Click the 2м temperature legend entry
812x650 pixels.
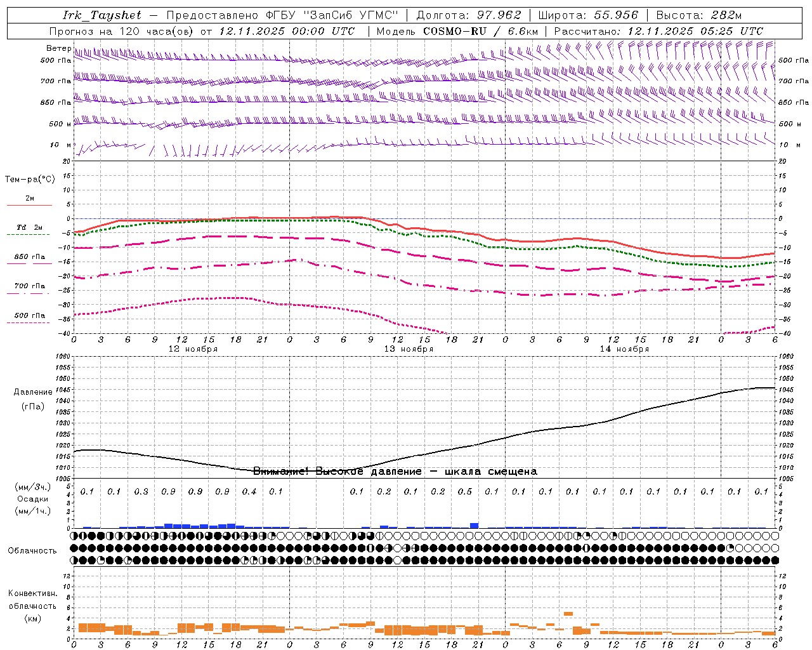click(30, 198)
